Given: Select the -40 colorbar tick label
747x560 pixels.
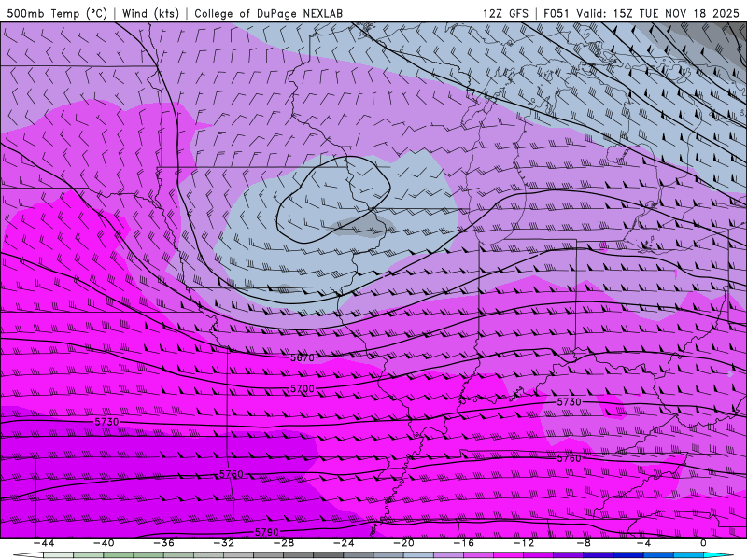Looking at the screenshot, I should 104,543.
